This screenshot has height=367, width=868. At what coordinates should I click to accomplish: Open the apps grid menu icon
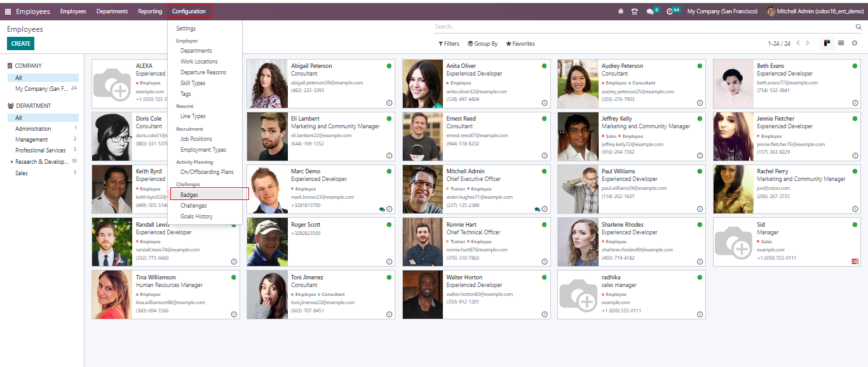pos(8,11)
